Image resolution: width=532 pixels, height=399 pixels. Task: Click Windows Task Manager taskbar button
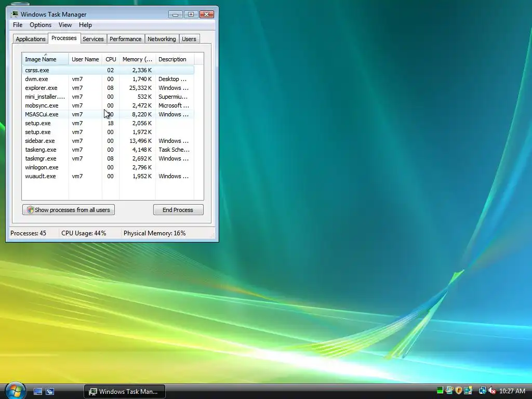pos(125,392)
